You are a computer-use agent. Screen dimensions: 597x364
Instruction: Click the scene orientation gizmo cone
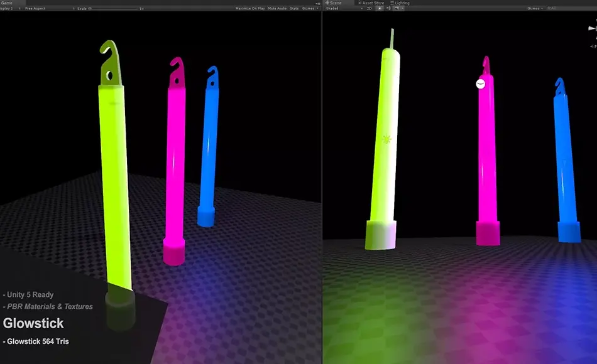tap(593, 28)
